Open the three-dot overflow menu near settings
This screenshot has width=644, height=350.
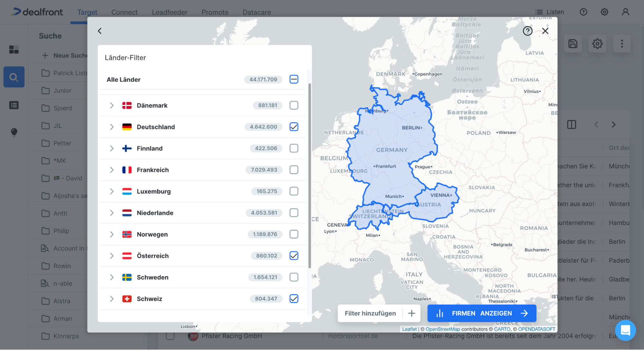pos(622,44)
